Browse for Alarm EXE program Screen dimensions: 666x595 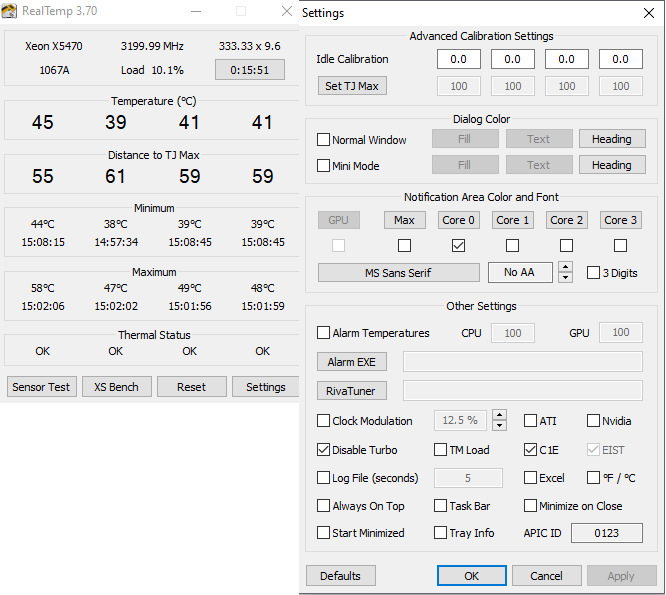pyautogui.click(x=351, y=362)
